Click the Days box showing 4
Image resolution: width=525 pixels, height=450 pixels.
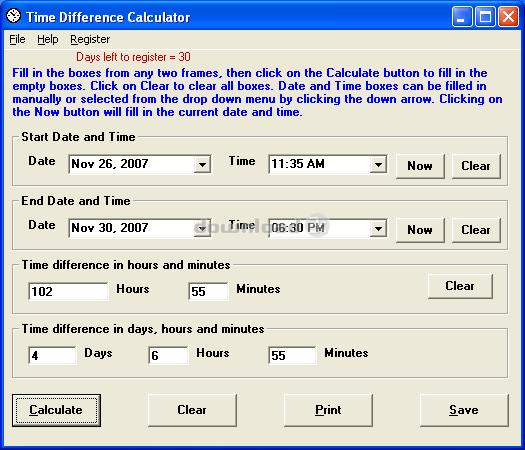pyautogui.click(x=52, y=355)
